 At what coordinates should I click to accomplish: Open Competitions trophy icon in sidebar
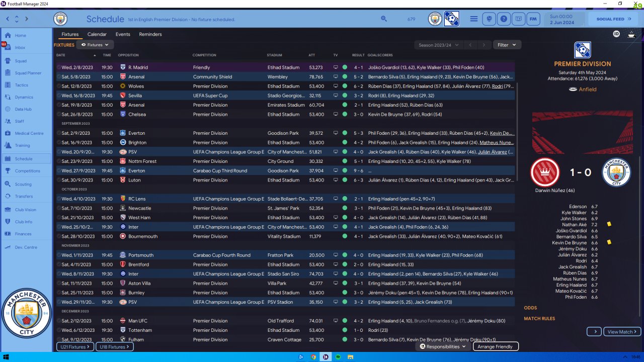click(8, 171)
